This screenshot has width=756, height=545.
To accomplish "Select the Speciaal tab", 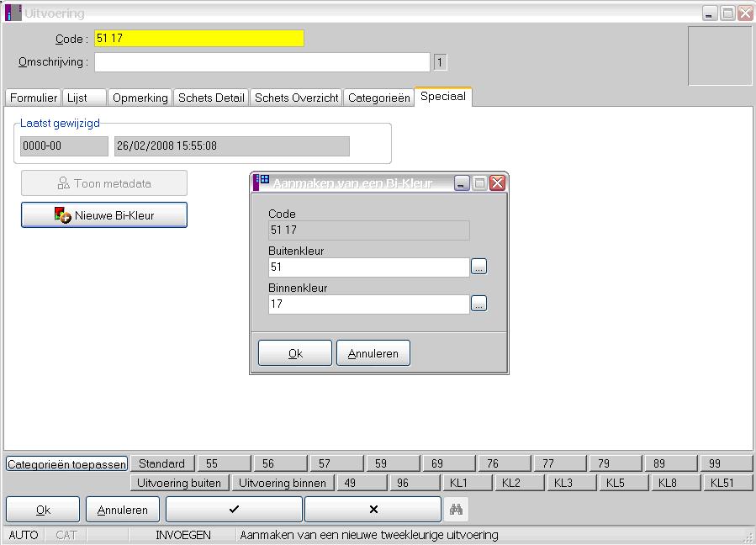I will (x=443, y=97).
